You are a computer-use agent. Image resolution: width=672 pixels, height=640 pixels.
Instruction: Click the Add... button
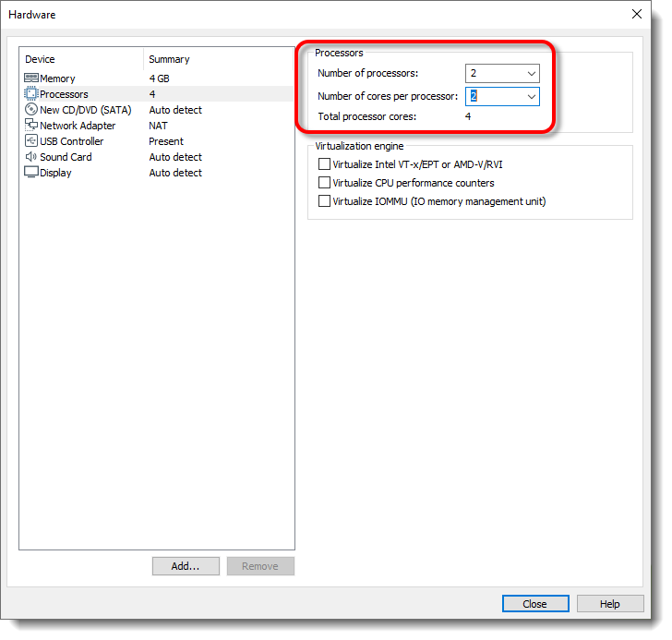coord(186,566)
